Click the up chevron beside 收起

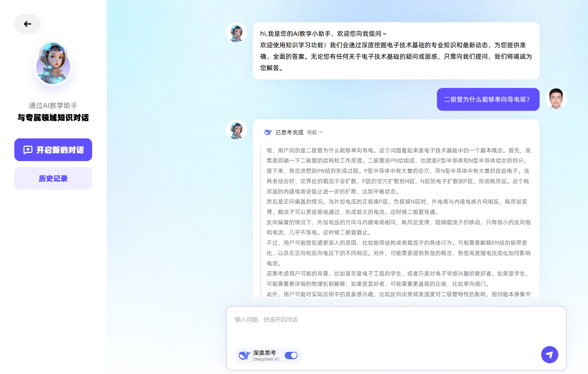tap(321, 132)
